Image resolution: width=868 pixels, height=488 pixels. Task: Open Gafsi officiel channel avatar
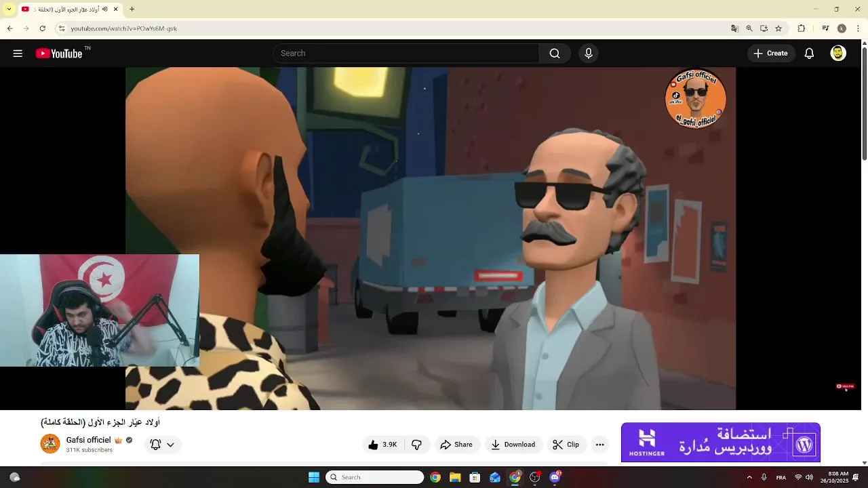click(x=50, y=444)
